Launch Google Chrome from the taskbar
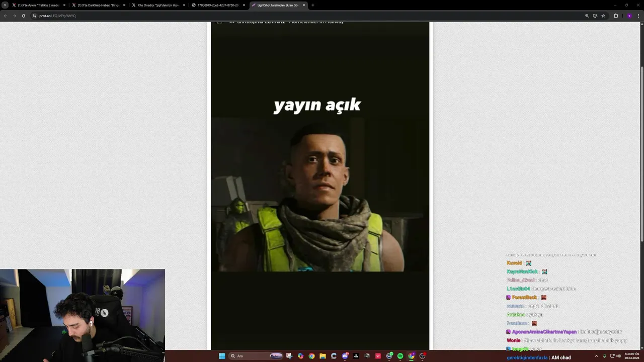Image resolution: width=644 pixels, height=362 pixels. 311,356
